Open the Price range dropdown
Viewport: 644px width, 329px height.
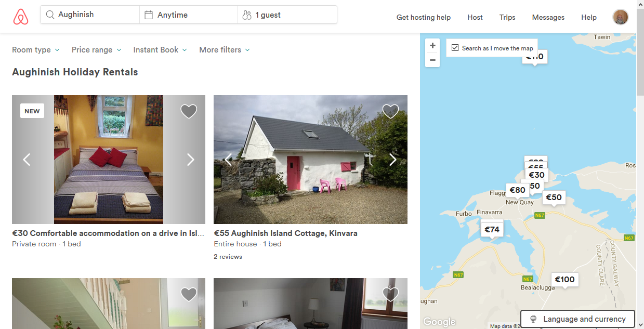(96, 50)
